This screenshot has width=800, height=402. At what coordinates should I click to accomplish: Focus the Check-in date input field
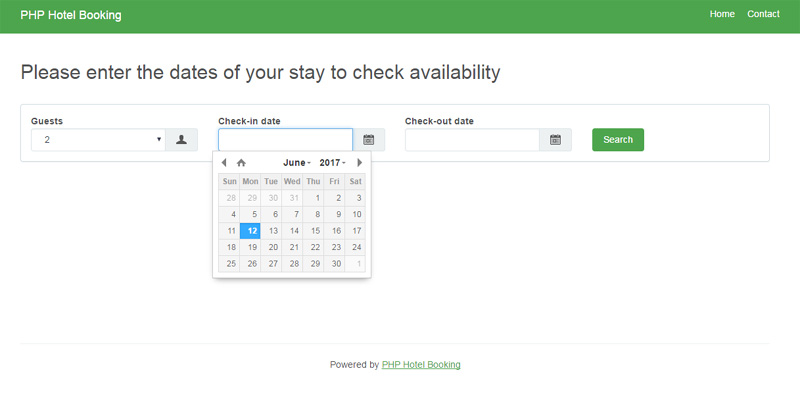(x=285, y=140)
